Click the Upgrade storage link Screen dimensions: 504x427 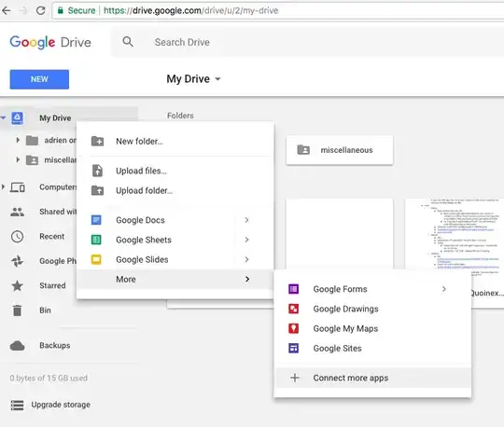[61, 405]
